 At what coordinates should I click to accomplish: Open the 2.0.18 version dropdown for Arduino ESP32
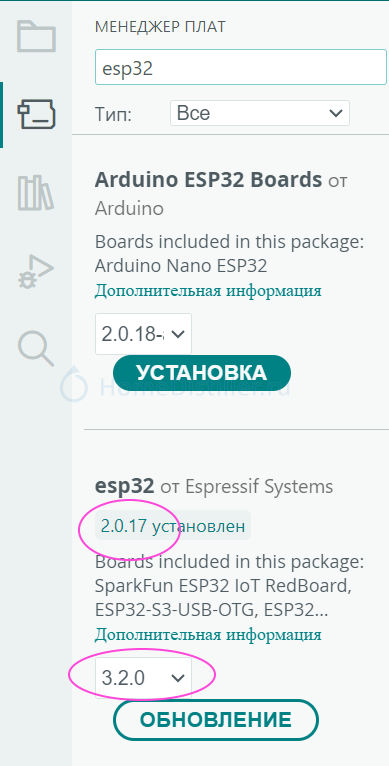pos(143,334)
